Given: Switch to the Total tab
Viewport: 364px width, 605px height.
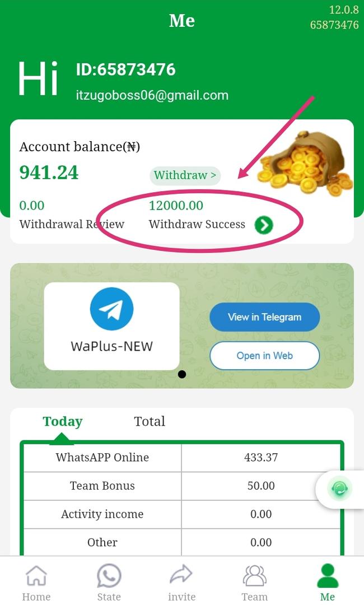Looking at the screenshot, I should pos(150,421).
